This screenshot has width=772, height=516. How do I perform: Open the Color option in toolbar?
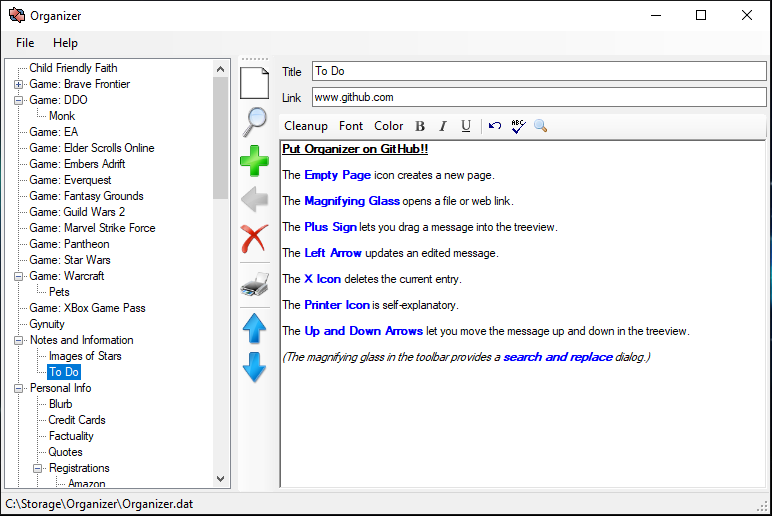pos(388,126)
